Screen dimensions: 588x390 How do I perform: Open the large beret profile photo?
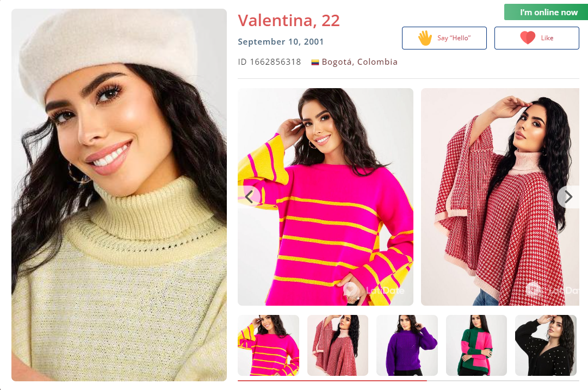click(x=119, y=195)
